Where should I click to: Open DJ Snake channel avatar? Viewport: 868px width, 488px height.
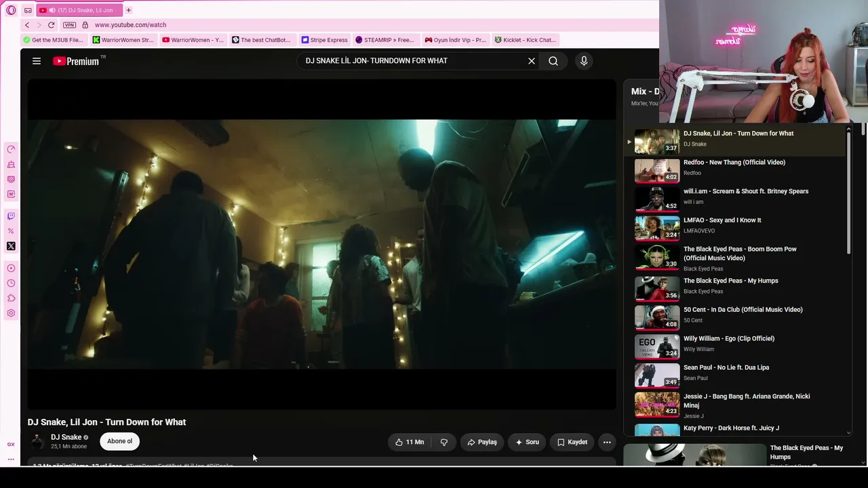pos(37,442)
